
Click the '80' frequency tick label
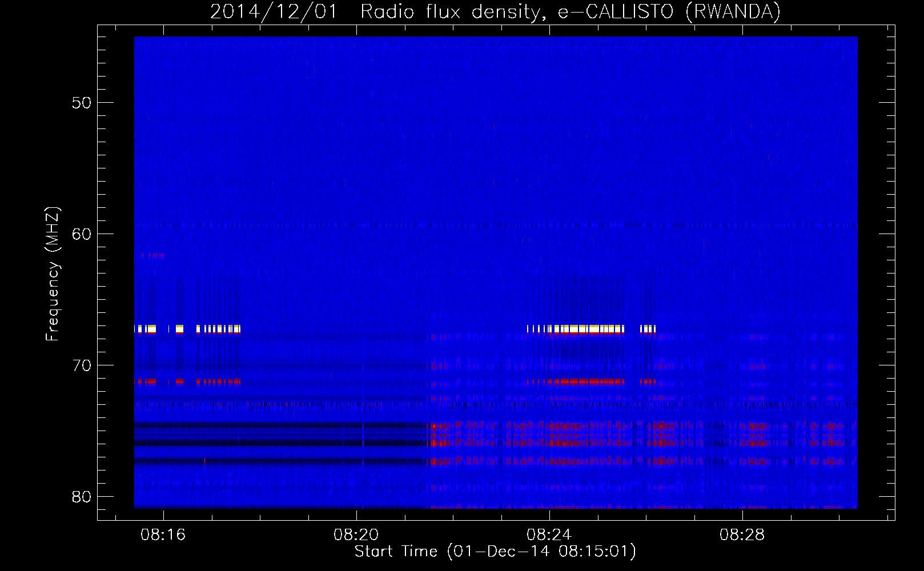[x=82, y=497]
